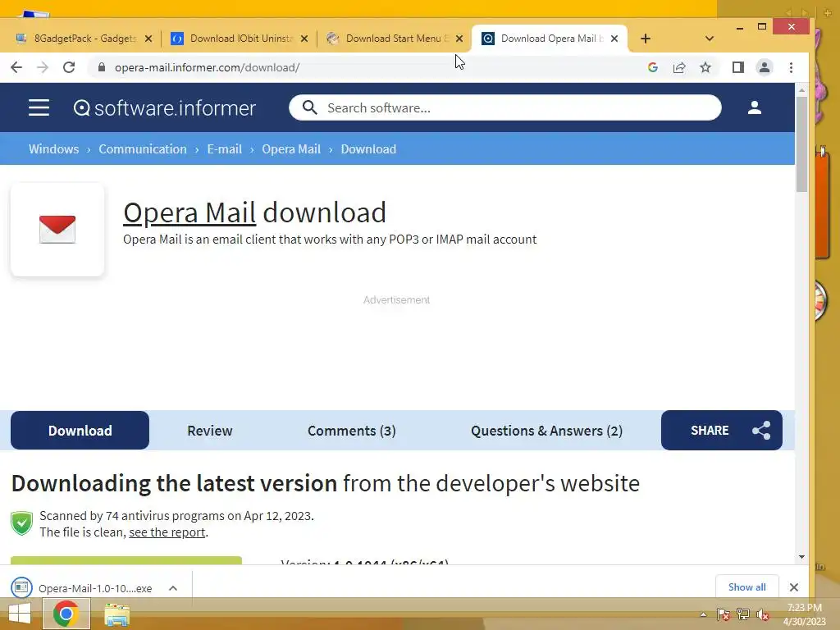This screenshot has width=840, height=630.
Task: Click muted volume icon in tray
Action: pos(763,614)
